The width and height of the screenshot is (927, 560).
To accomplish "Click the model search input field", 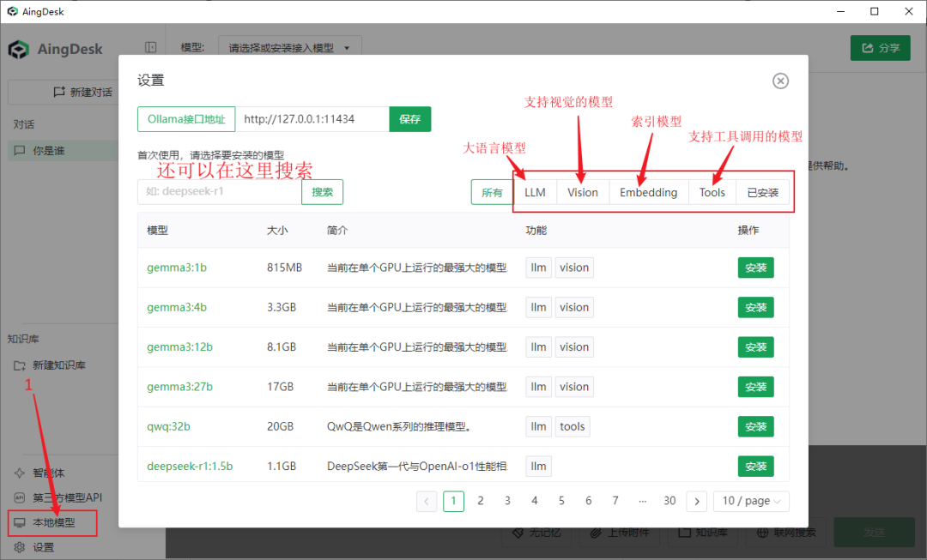I will click(220, 192).
